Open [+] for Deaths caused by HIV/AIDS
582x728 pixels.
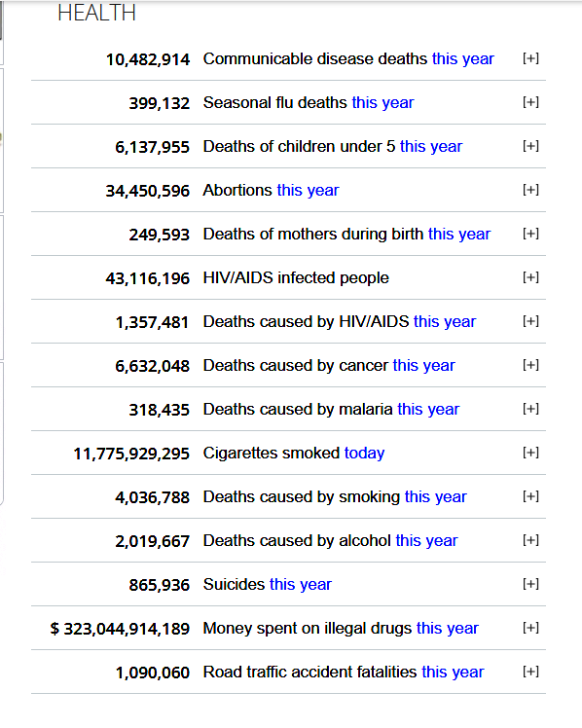point(530,321)
